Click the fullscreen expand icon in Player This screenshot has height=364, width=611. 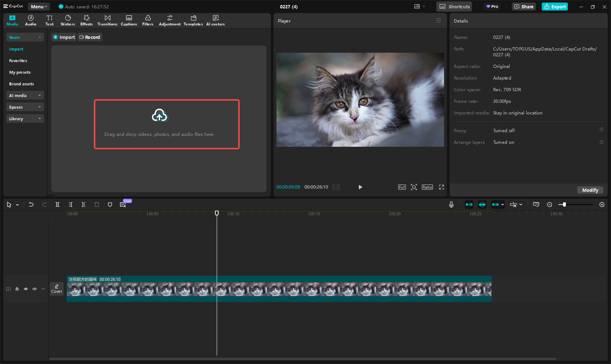441,187
